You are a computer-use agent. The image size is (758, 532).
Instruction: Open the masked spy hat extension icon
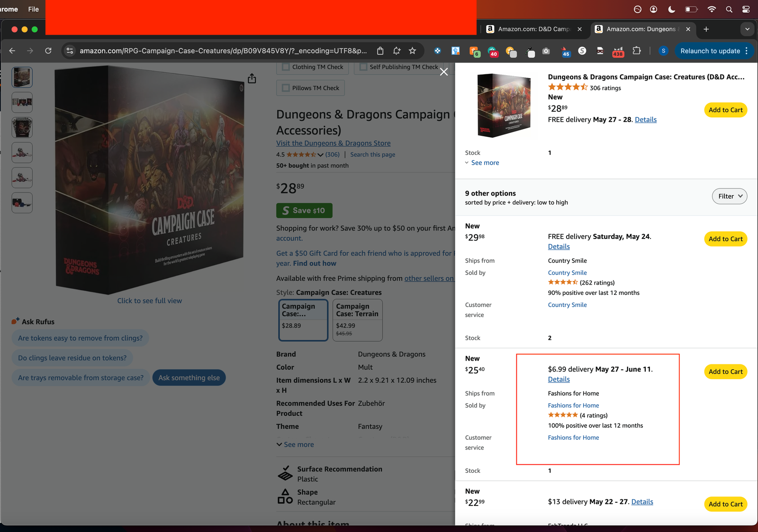tap(600, 51)
